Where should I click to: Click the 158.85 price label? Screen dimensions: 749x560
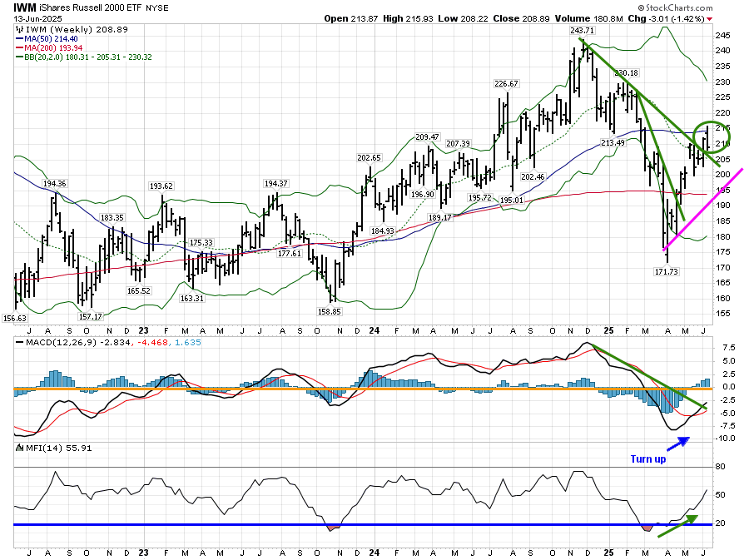click(x=329, y=312)
